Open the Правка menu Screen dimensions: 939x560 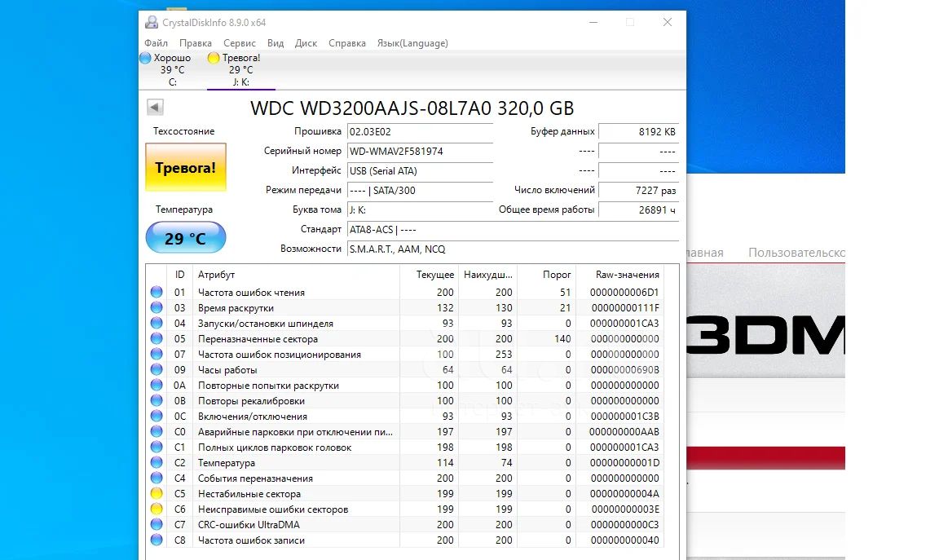click(196, 43)
